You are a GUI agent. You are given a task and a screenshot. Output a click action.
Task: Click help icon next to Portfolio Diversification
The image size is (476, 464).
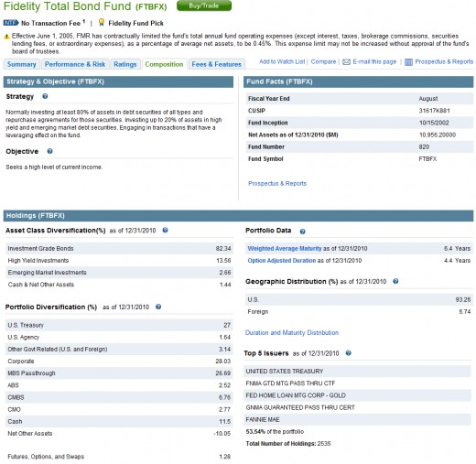(158, 307)
